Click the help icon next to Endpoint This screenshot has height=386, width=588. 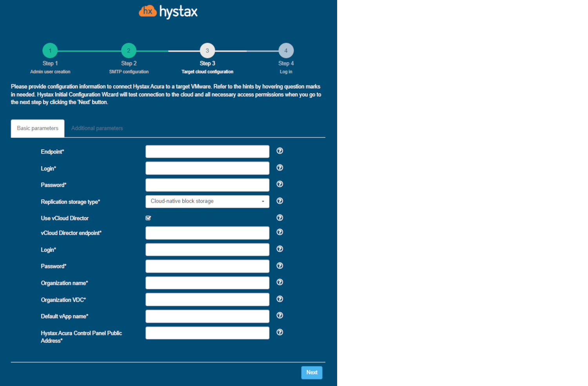pos(279,151)
